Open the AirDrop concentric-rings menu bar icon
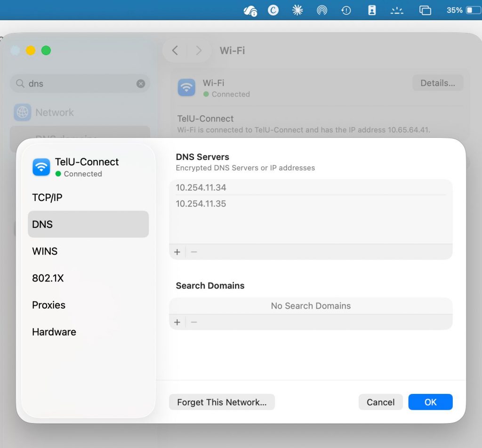Image resolution: width=482 pixels, height=448 pixels. click(322, 10)
